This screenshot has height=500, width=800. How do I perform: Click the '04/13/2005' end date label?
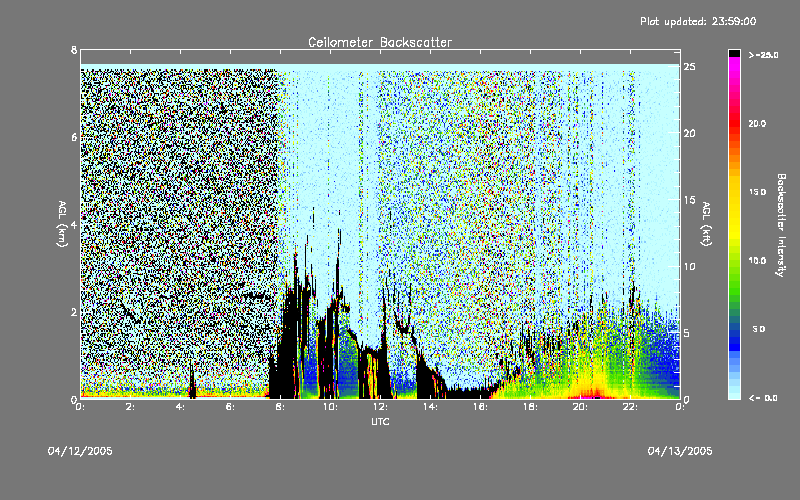pos(680,451)
